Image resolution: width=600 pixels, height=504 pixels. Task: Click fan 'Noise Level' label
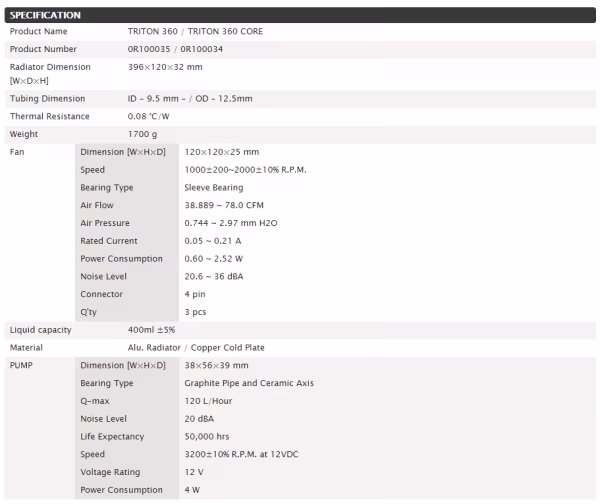tap(103, 277)
